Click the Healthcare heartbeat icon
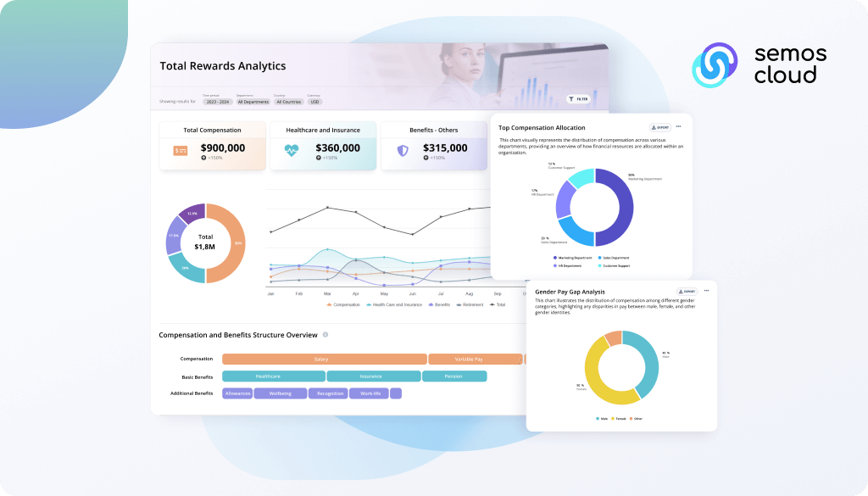868x496 pixels. (x=292, y=150)
